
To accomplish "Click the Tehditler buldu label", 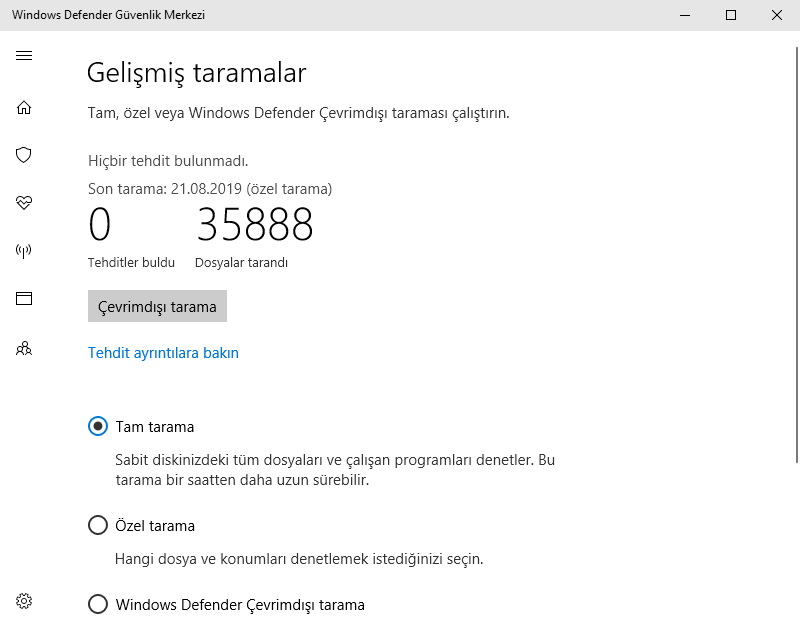I will click(x=131, y=263).
